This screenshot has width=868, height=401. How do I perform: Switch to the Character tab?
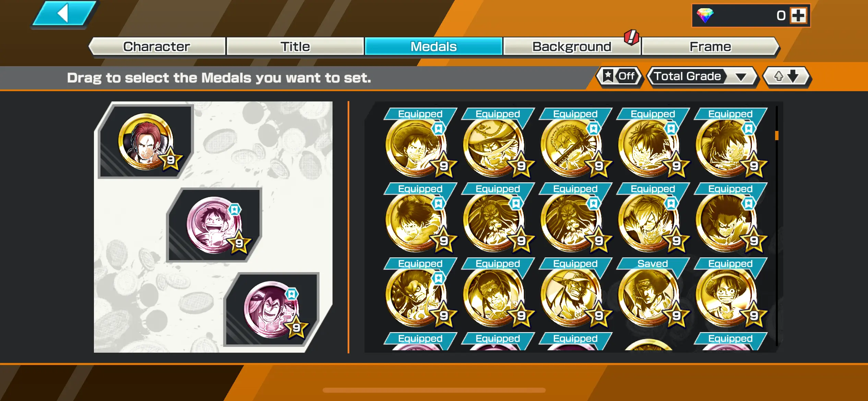157,46
